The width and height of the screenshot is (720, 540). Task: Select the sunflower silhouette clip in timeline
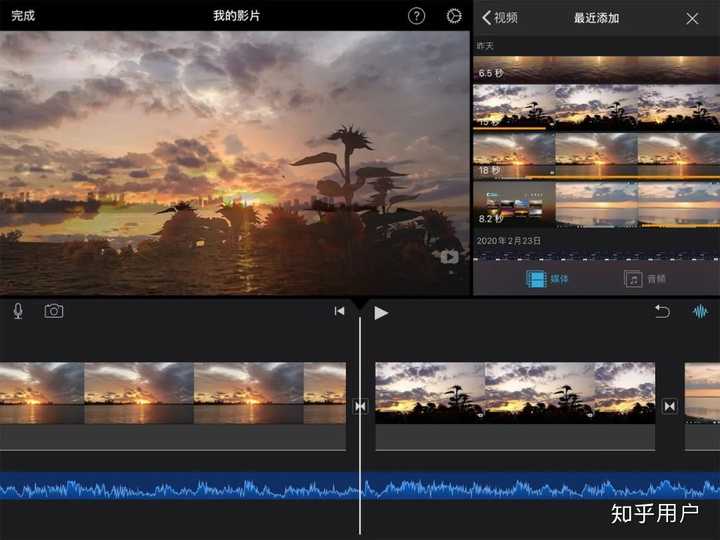(515, 406)
